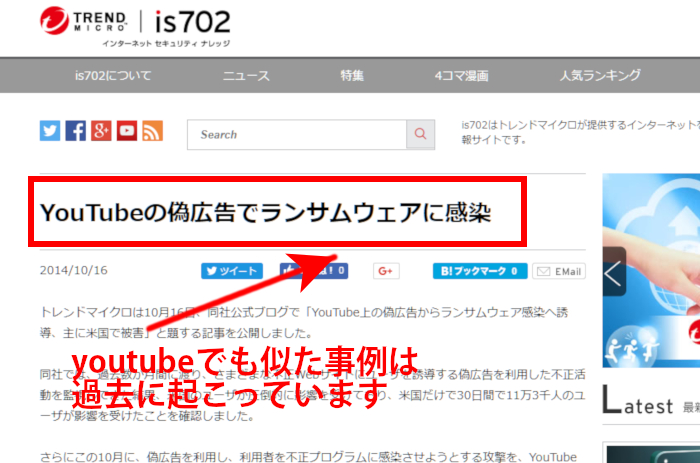Open the RSS feed icon
700x463 pixels.
tap(153, 131)
